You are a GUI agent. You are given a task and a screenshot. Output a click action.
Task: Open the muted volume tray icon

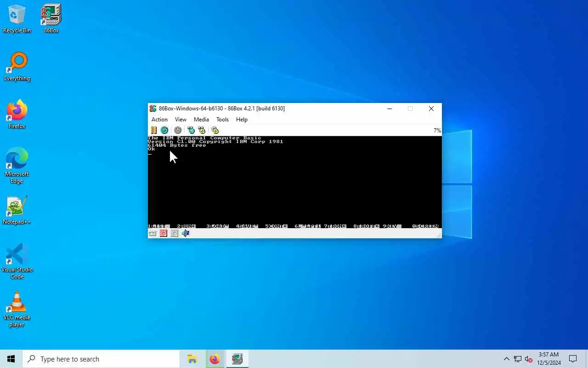tap(529, 359)
